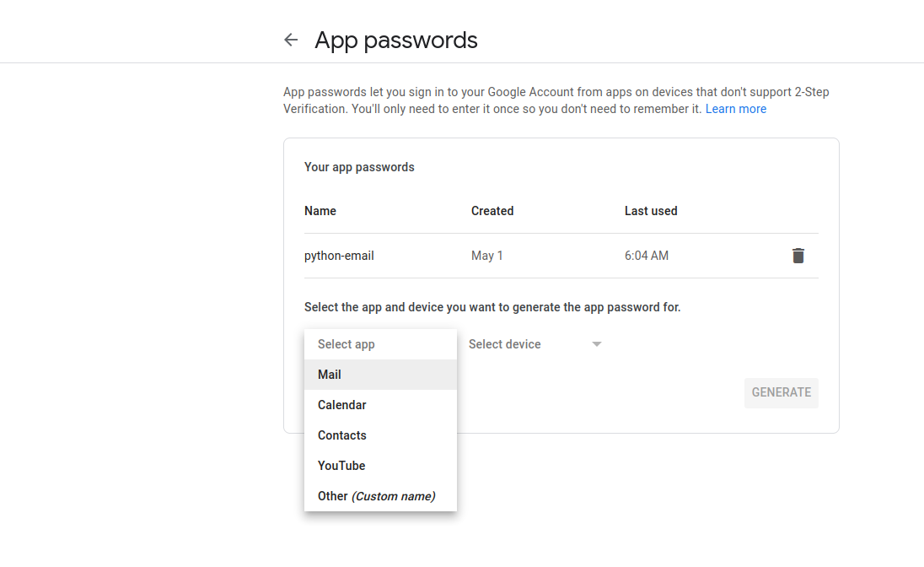The height and width of the screenshot is (567, 924).
Task: Click the Name column header
Action: [320, 211]
